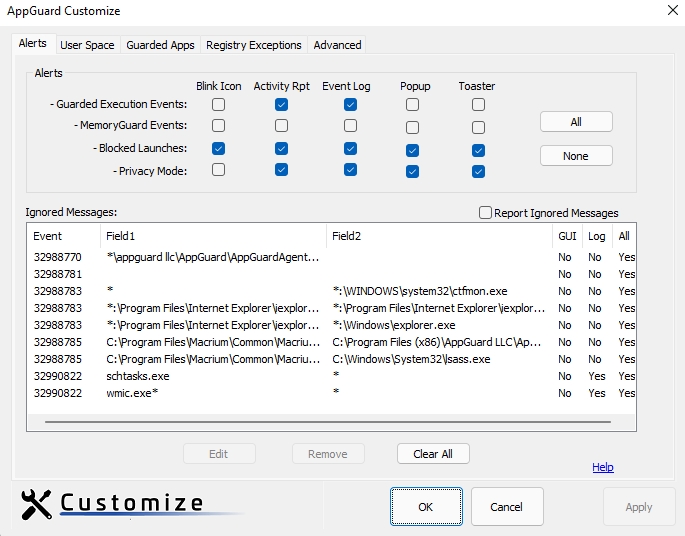Enable Popup for Guarded Execution Events
Viewport: 685px width, 536px height.
[412, 104]
